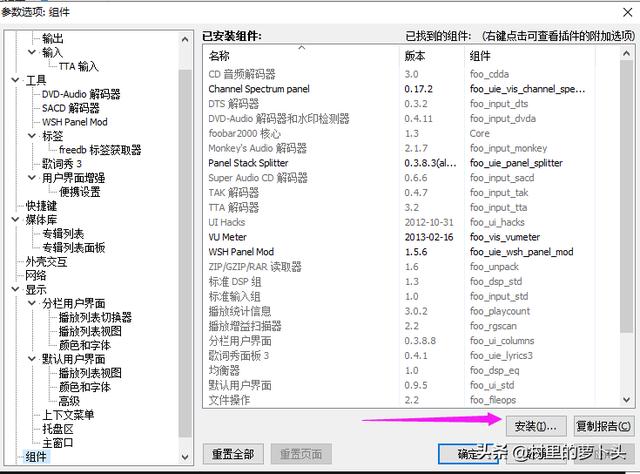Viewport: 640px width, 474px height.
Task: Open 便携设置 page
Action: point(80,191)
